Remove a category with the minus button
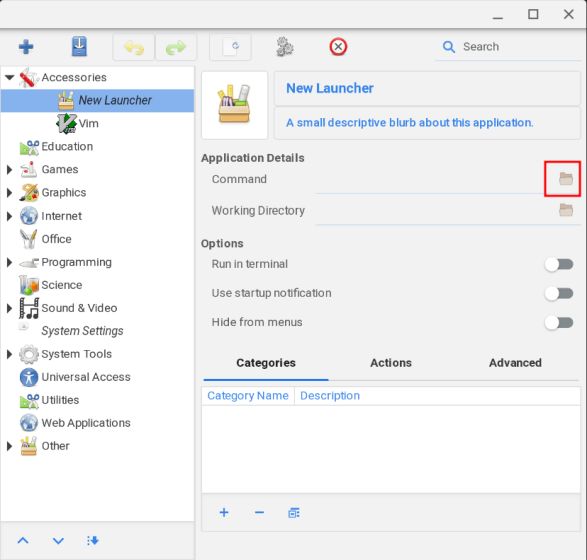The height and width of the screenshot is (560, 587). tap(259, 512)
